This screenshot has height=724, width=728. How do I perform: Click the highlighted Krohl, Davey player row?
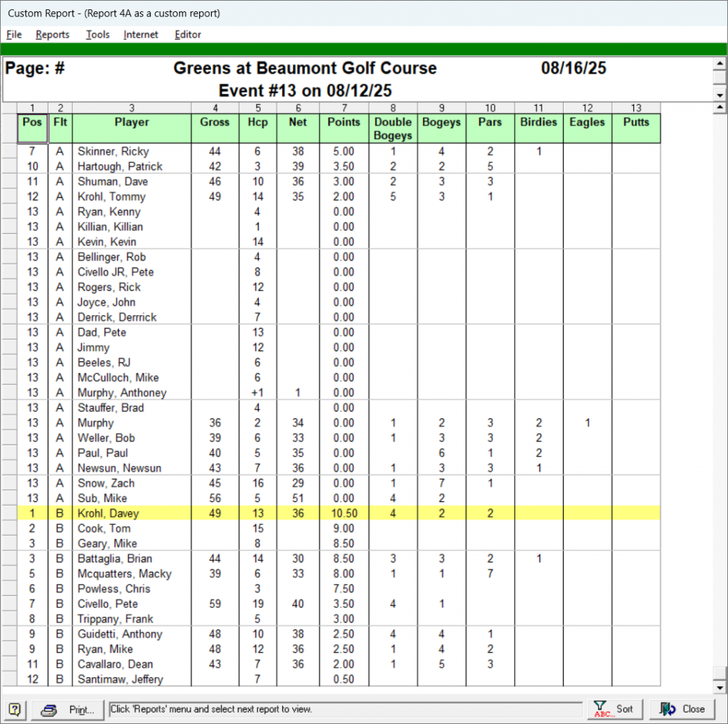click(x=108, y=513)
